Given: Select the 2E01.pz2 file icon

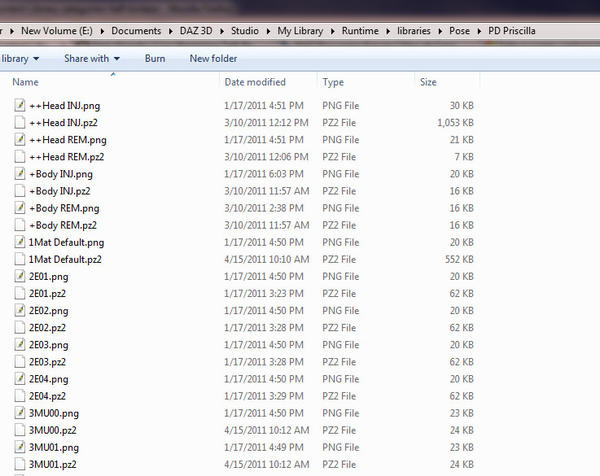Looking at the screenshot, I should tap(20, 293).
